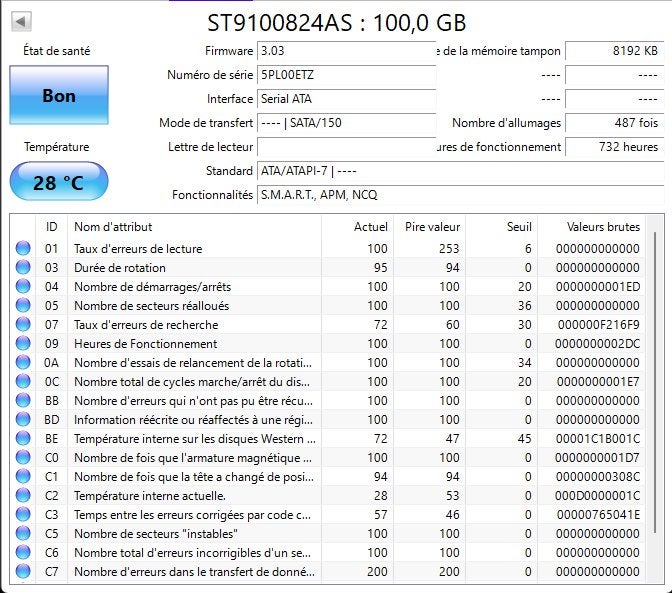
Task: Select the Température interne actuelle row
Action: [x=328, y=495]
